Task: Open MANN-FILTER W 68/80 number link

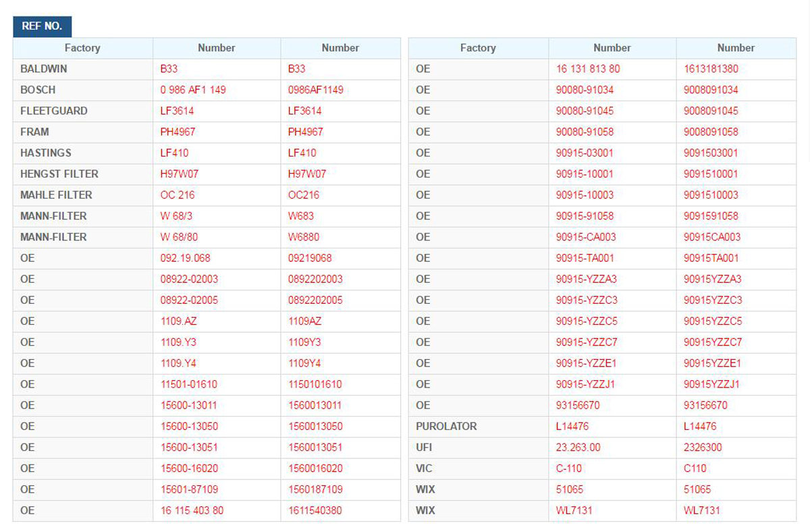Action: [179, 237]
